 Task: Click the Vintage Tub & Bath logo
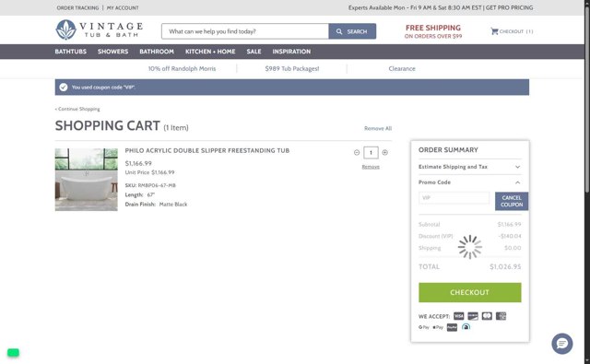coord(100,29)
